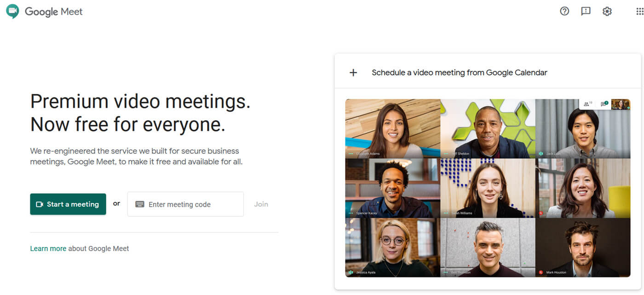Click the Enter meeting code field

(x=185, y=204)
